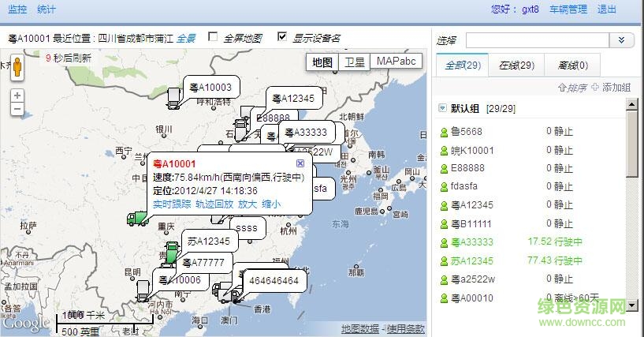Image resolution: width=644 pixels, height=337 pixels.
Task: Click user icon beside 粤a2522w
Action: (x=444, y=280)
